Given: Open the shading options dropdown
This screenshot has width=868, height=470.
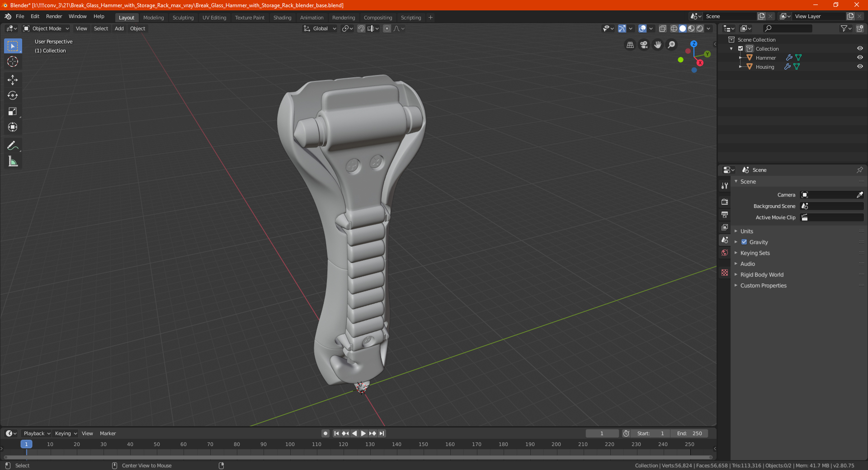Looking at the screenshot, I should pyautogui.click(x=708, y=28).
